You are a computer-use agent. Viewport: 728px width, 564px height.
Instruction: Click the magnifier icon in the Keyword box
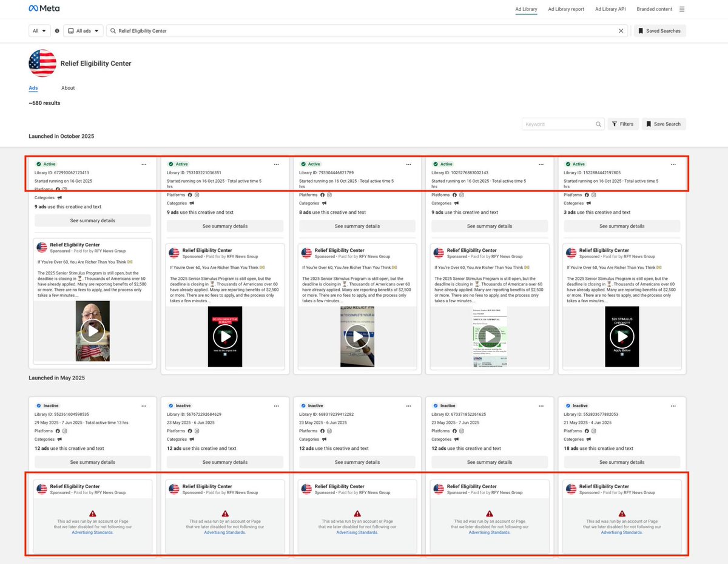[x=598, y=124]
